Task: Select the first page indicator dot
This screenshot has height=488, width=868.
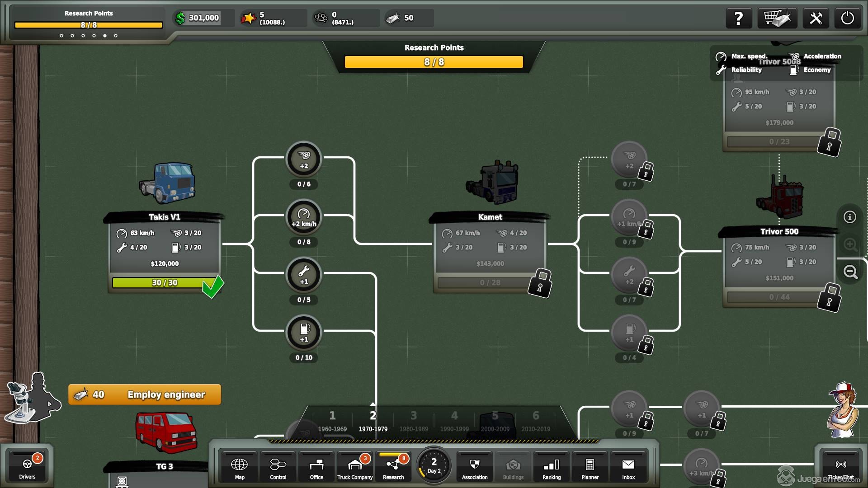Action: point(61,36)
